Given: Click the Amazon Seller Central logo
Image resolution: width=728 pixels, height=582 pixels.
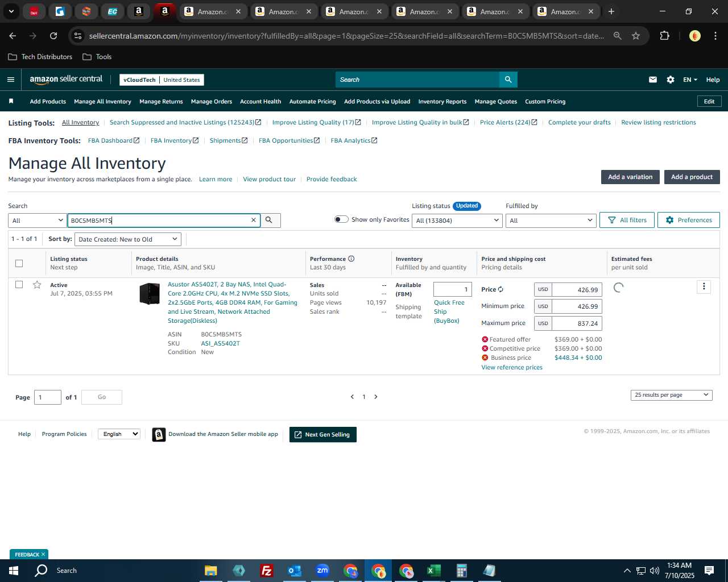Looking at the screenshot, I should click(66, 80).
